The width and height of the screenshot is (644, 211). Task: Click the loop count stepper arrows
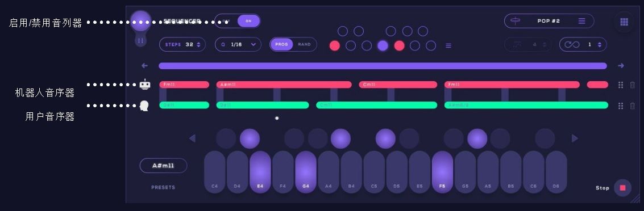click(599, 44)
